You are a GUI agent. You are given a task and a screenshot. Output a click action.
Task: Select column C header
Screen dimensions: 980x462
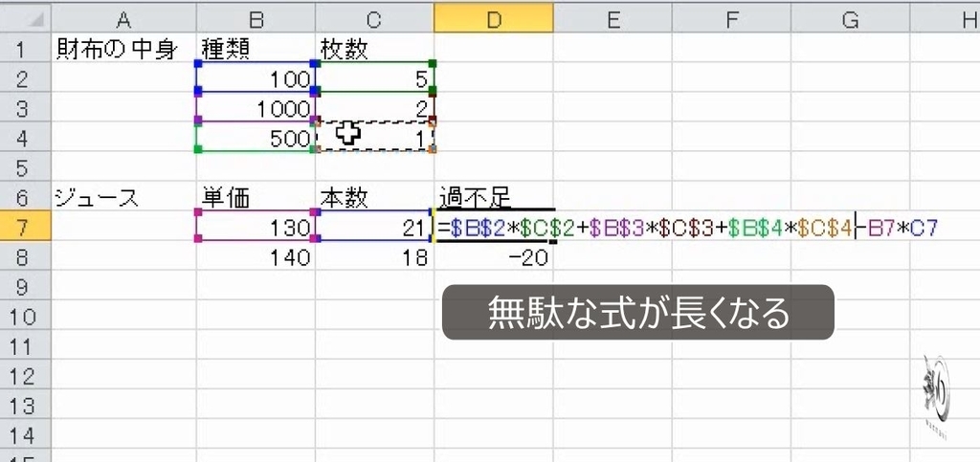(x=374, y=18)
